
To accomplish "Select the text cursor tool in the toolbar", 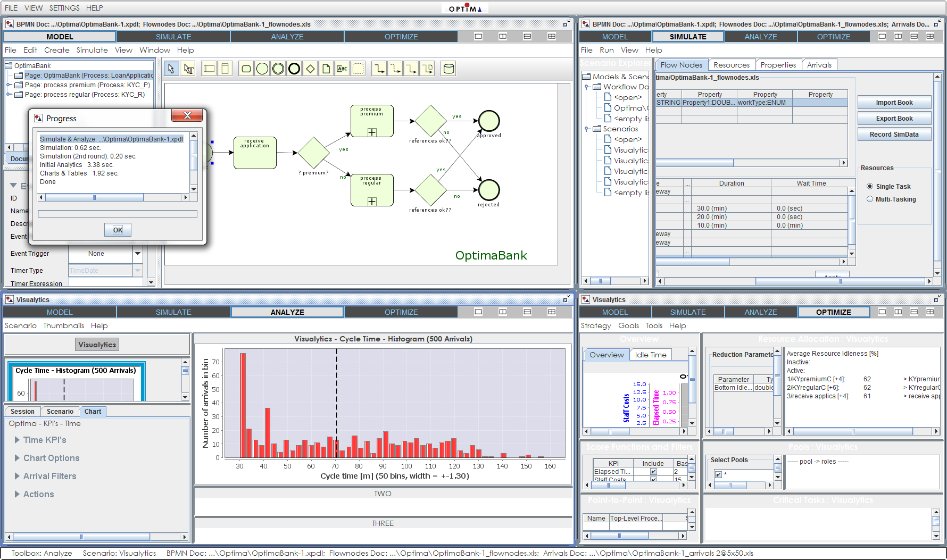I will tap(188, 69).
